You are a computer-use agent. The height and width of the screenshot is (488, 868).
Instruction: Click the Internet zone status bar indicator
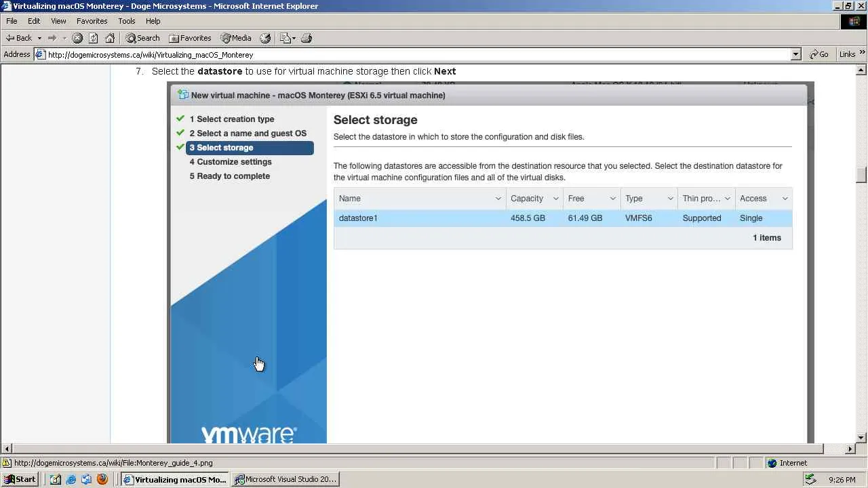pos(787,463)
